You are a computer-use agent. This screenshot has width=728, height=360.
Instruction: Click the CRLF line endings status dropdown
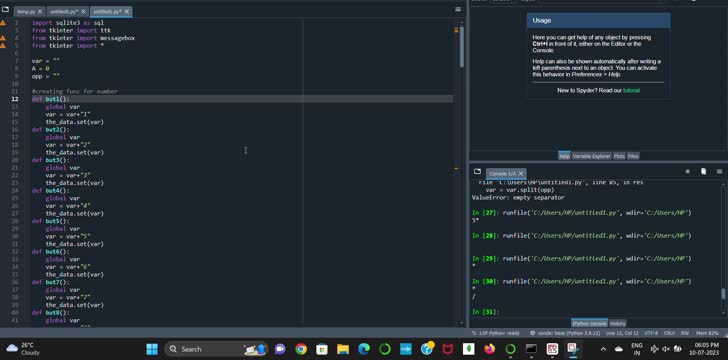click(669, 333)
